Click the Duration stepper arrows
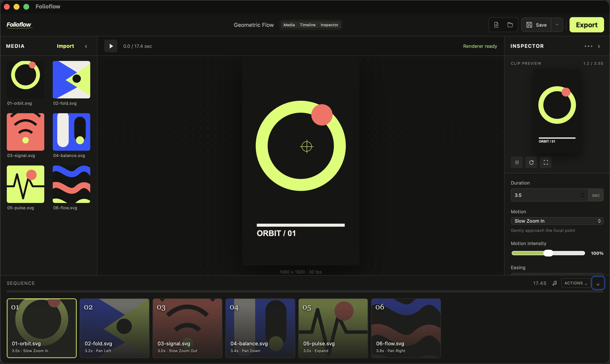The height and width of the screenshot is (364, 610). tap(582, 195)
